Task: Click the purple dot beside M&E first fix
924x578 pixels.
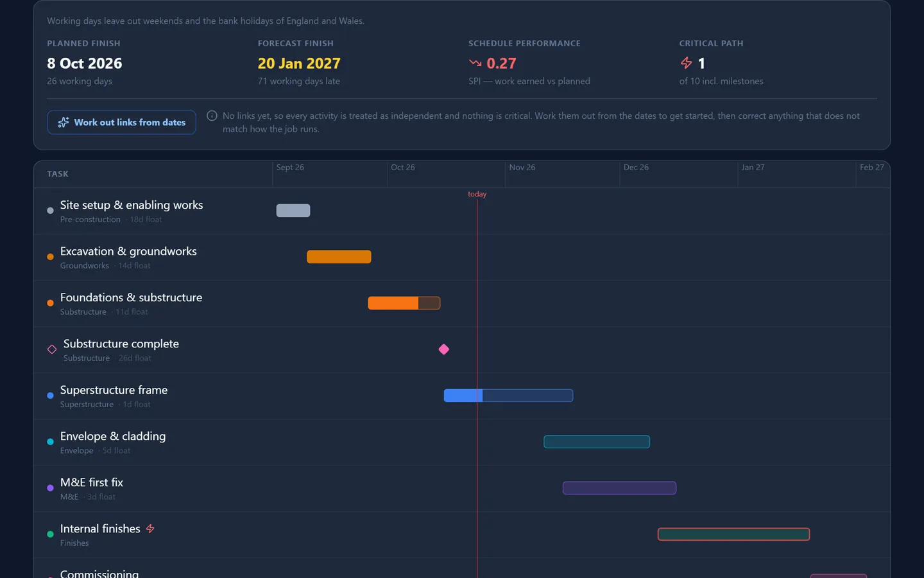Action: 50,488
